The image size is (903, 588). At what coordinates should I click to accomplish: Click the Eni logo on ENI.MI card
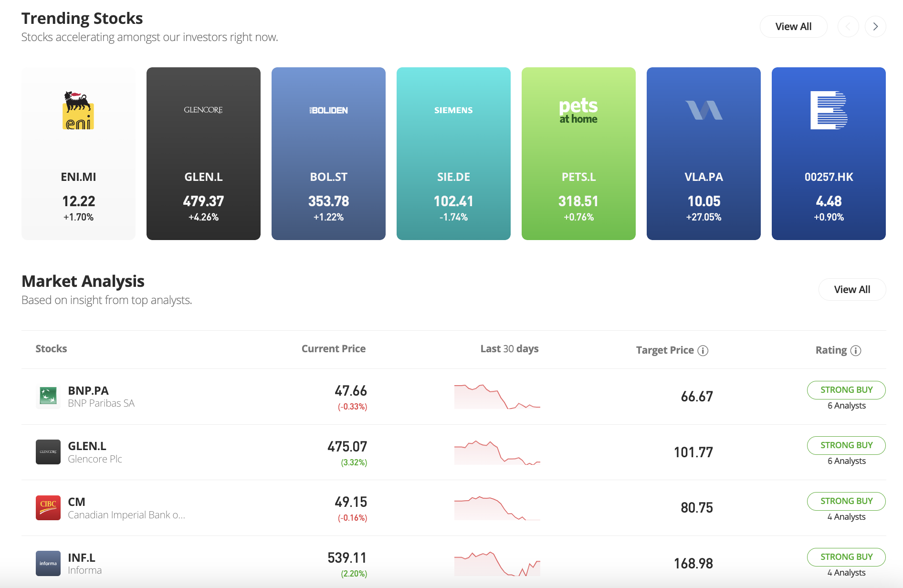78,110
